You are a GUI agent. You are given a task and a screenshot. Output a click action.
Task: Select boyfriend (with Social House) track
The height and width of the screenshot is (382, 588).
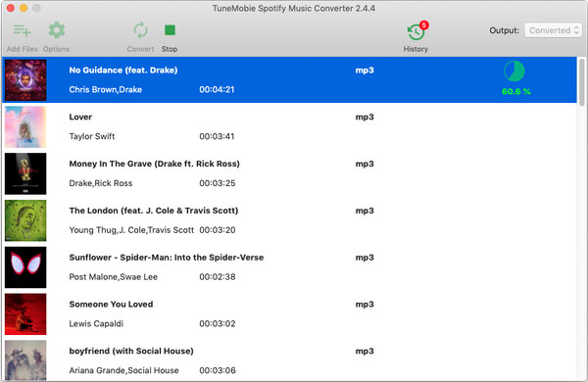(289, 360)
